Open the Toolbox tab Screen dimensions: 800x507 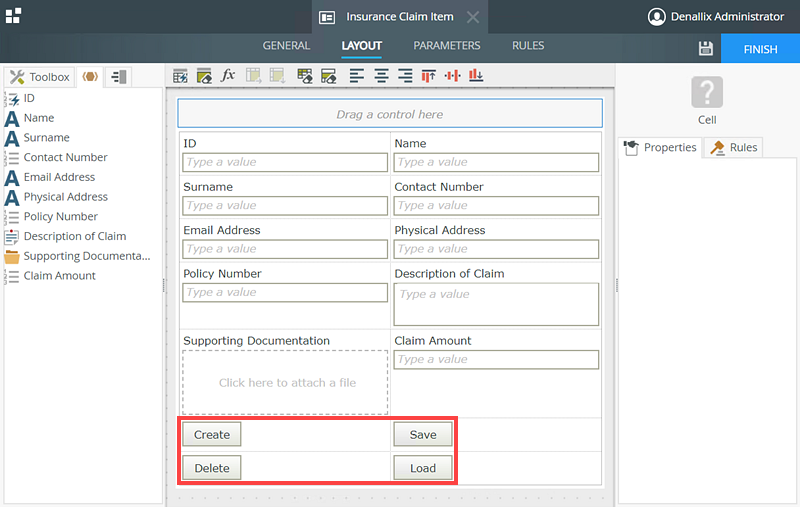pyautogui.click(x=40, y=77)
